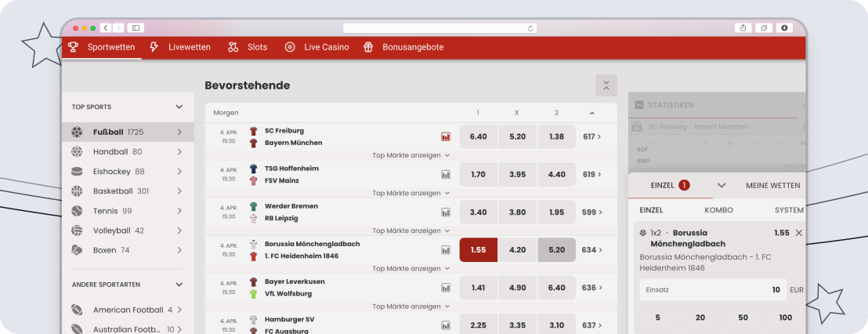Expand Top Märkte anzeigen under Borussia Mönchengladbach
Image resolution: width=868 pixels, height=334 pixels.
410,269
